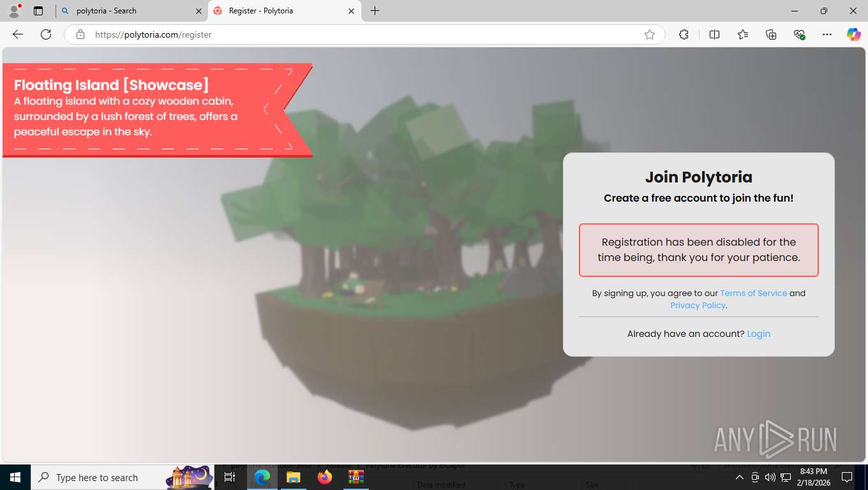Close the polytoria - Search tab
This screenshot has height=490, width=868.
pos(198,11)
